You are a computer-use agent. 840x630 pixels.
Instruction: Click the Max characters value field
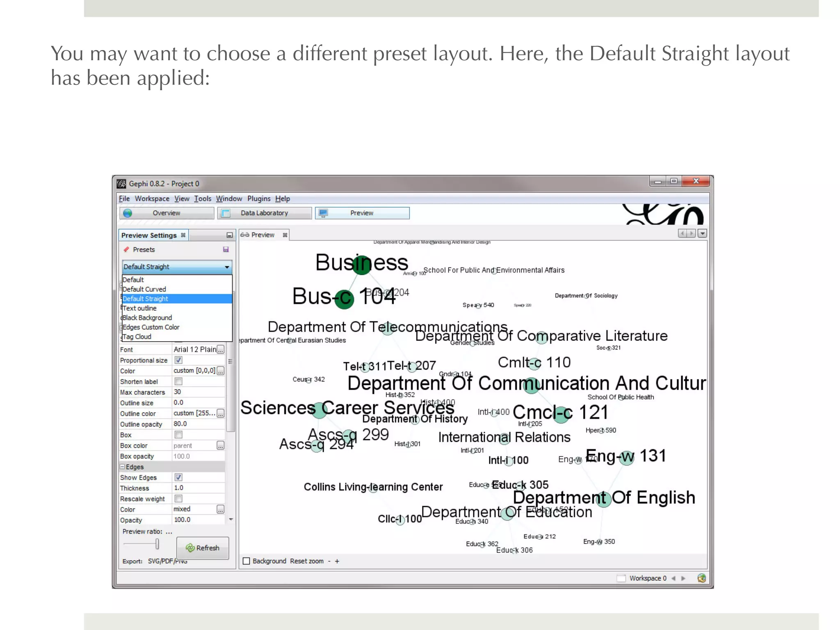[x=199, y=392]
